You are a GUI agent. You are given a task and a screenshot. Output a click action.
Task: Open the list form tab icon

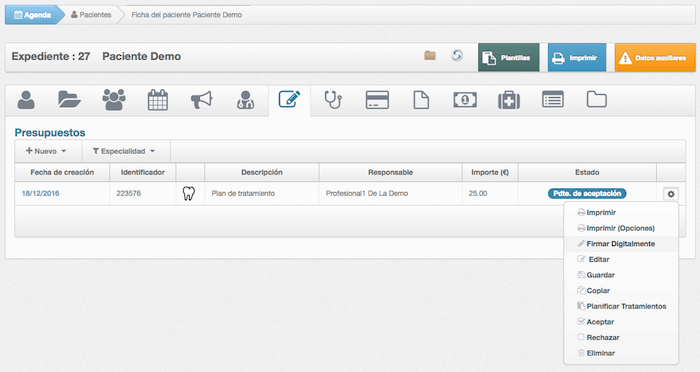(553, 100)
